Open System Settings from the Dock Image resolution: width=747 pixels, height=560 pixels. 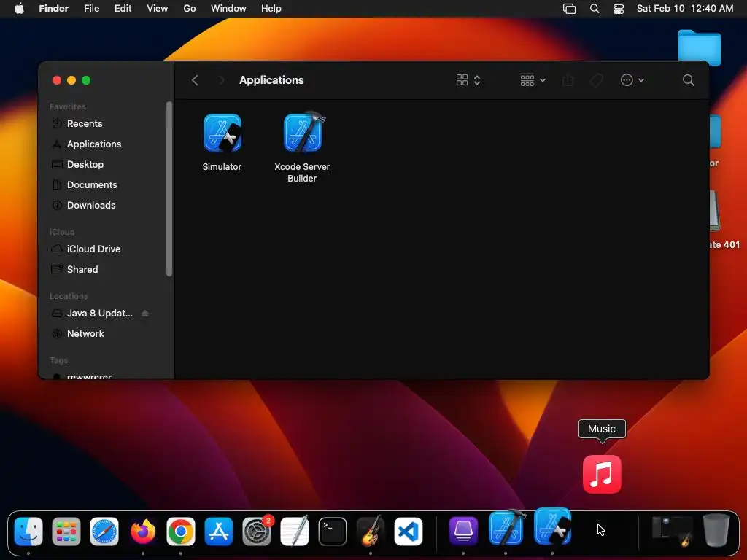[258, 531]
